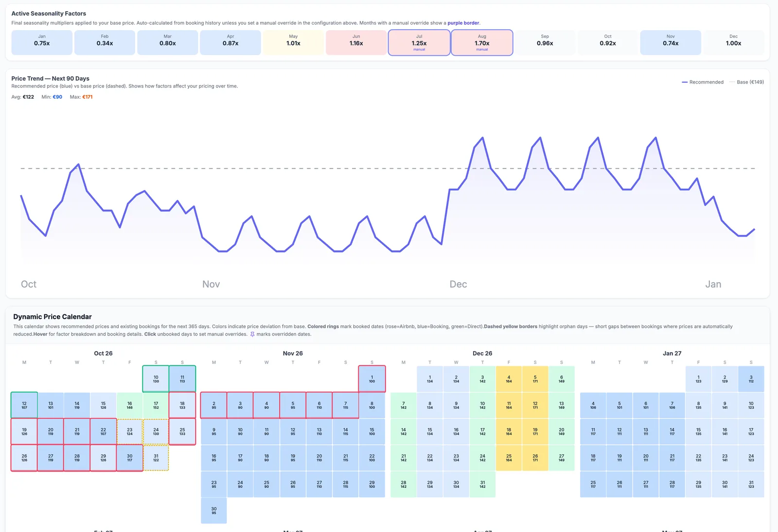
Task: Toggle the Recommended legend series
Action: (703, 82)
